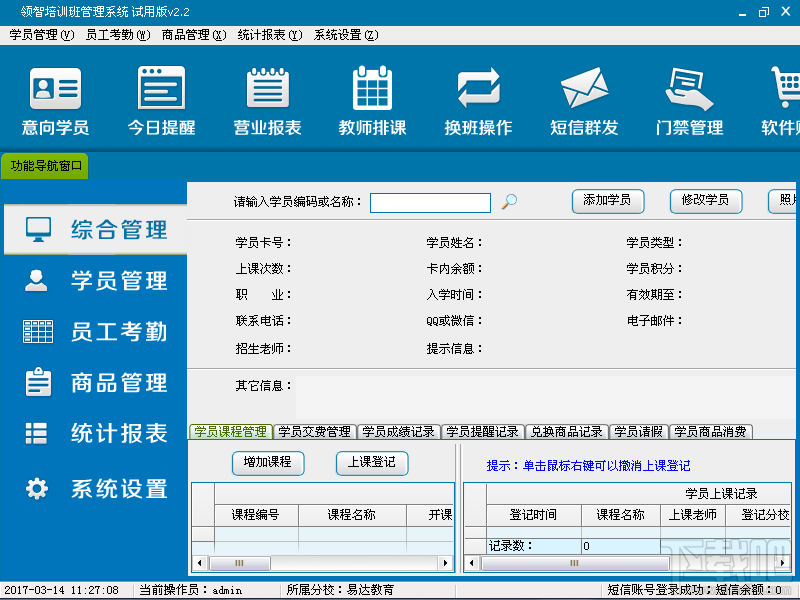Click the 课程编号 column header

pyautogui.click(x=256, y=515)
